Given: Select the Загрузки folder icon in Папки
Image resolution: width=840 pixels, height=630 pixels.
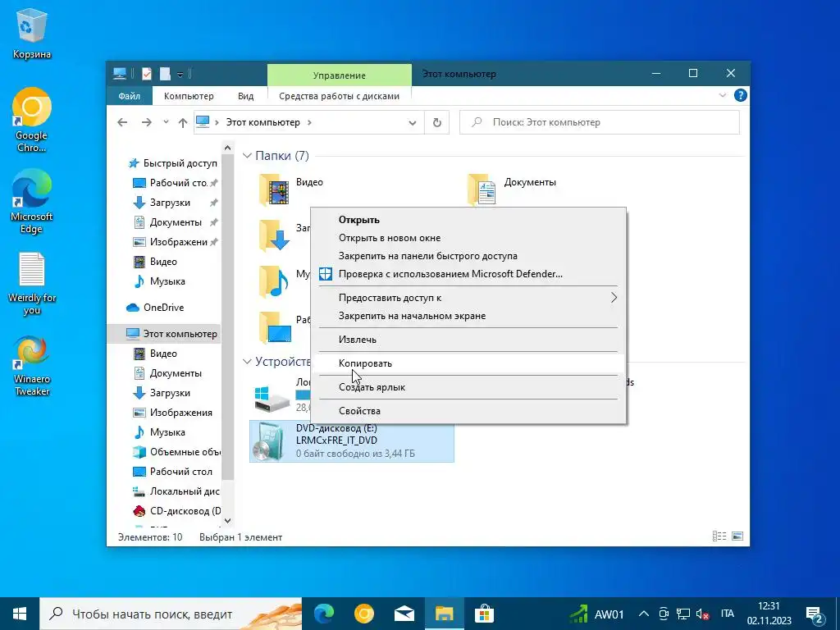Looking at the screenshot, I should point(274,235).
